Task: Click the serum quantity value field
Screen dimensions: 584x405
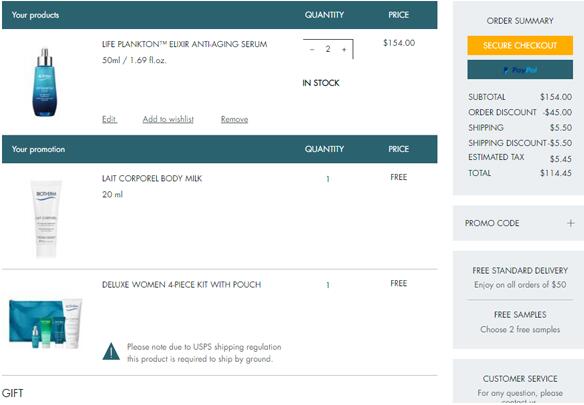Action: [x=328, y=49]
